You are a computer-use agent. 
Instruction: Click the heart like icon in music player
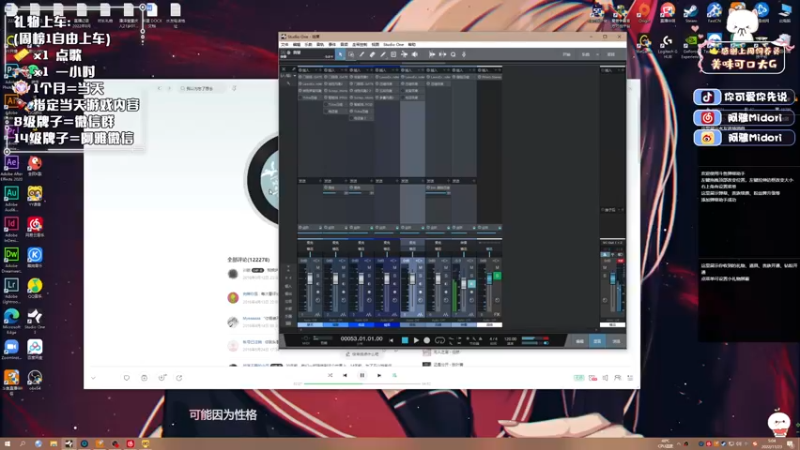pyautogui.click(x=127, y=378)
